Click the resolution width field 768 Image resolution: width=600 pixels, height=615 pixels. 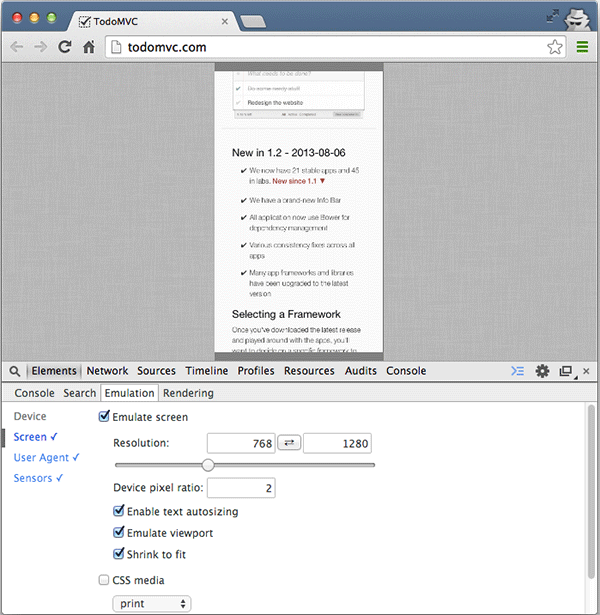(241, 443)
